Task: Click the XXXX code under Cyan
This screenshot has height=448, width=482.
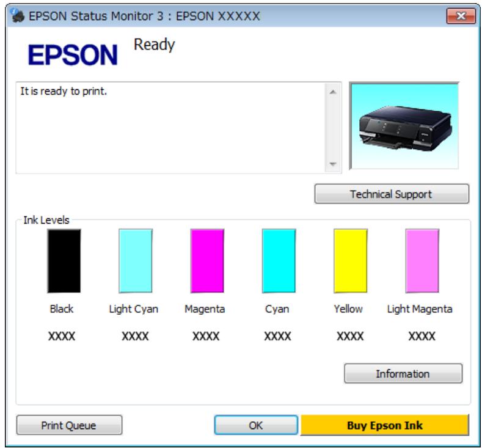Action: tap(277, 336)
